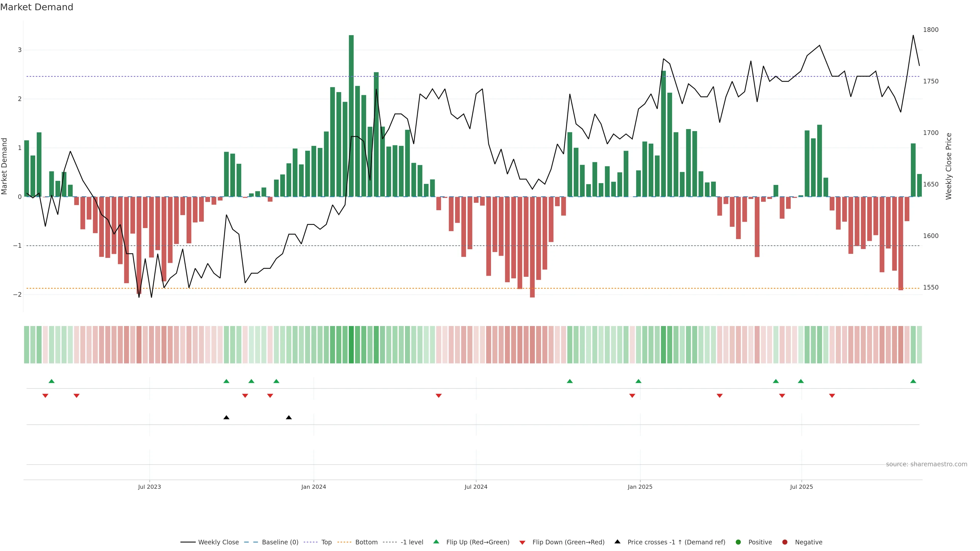Click the darkest green heatmap cell
This screenshot has height=551, width=980.
click(351, 345)
